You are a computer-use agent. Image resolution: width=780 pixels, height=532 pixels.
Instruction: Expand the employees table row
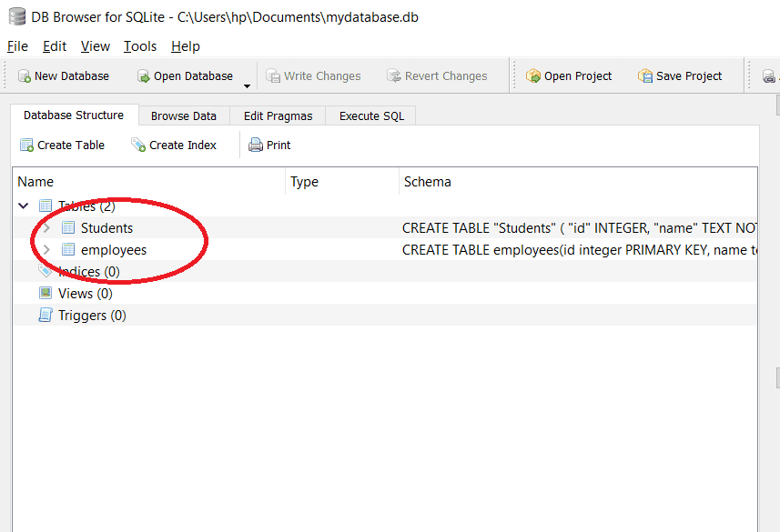(46, 249)
